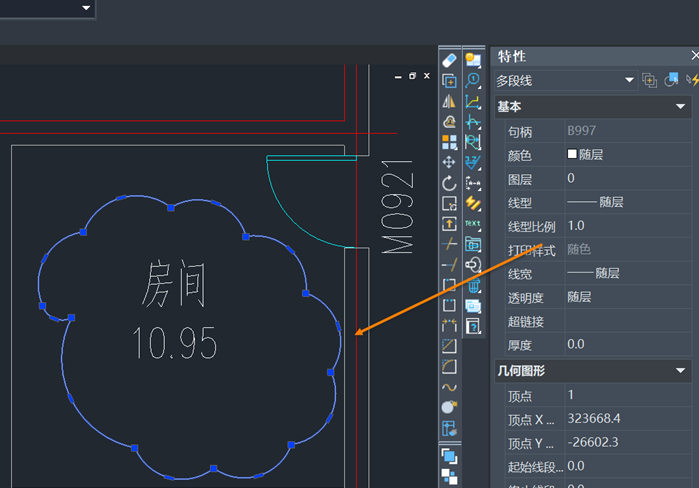Click the curve-with-axis tool icon
Viewport: 699px width, 488px height.
click(x=473, y=122)
